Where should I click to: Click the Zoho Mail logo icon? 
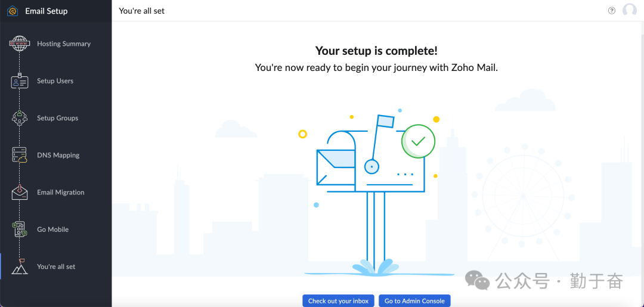tap(12, 11)
